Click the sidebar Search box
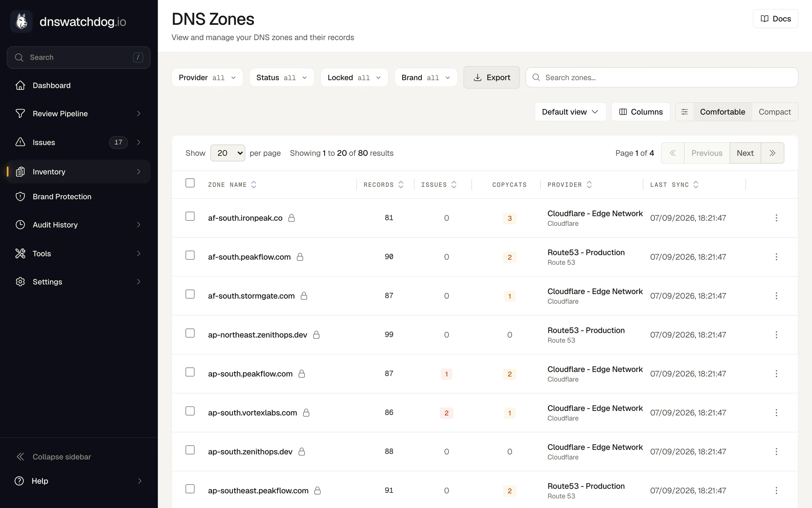The height and width of the screenshot is (508, 812). [x=78, y=58]
